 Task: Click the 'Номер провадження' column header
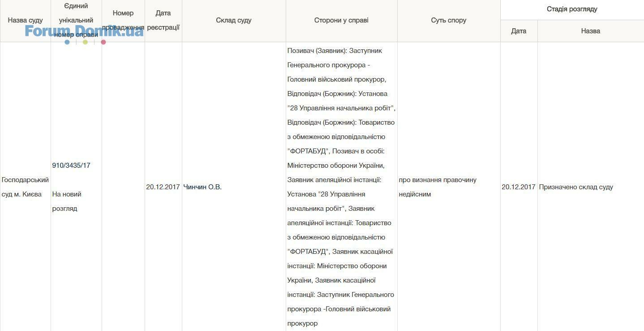pyautogui.click(x=123, y=20)
